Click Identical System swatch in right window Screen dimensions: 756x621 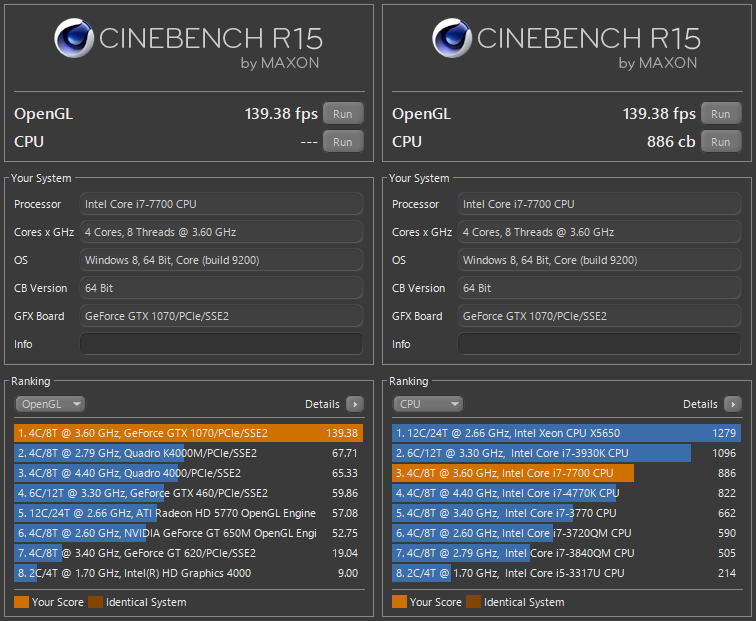[x=473, y=602]
